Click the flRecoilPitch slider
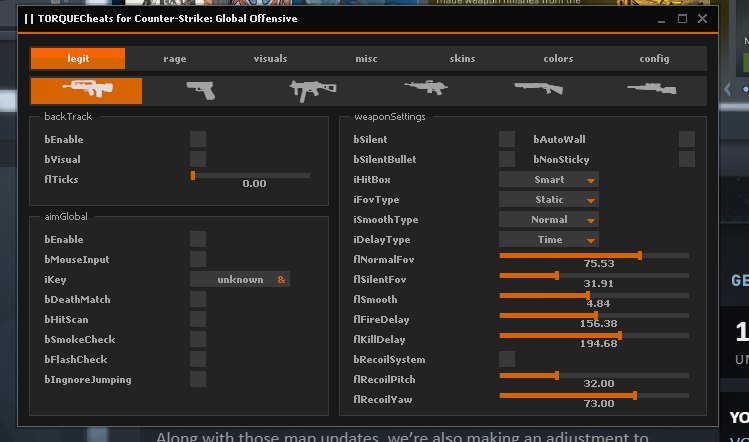749x442 pixels. (594, 376)
